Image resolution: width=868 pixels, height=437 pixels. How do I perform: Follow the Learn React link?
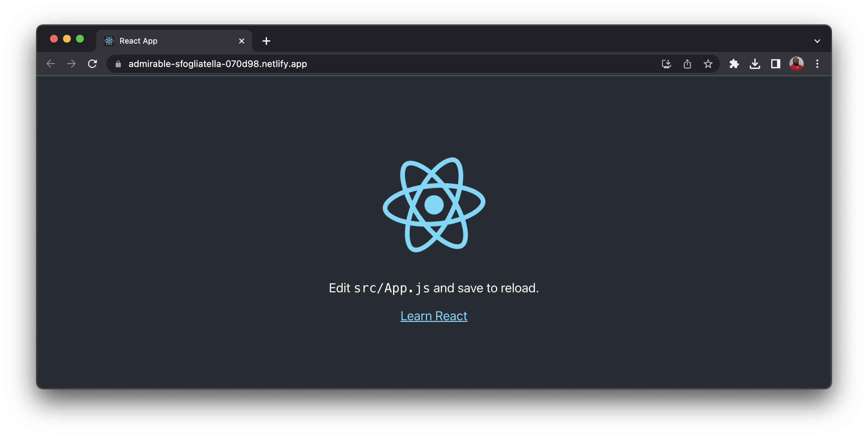tap(434, 316)
